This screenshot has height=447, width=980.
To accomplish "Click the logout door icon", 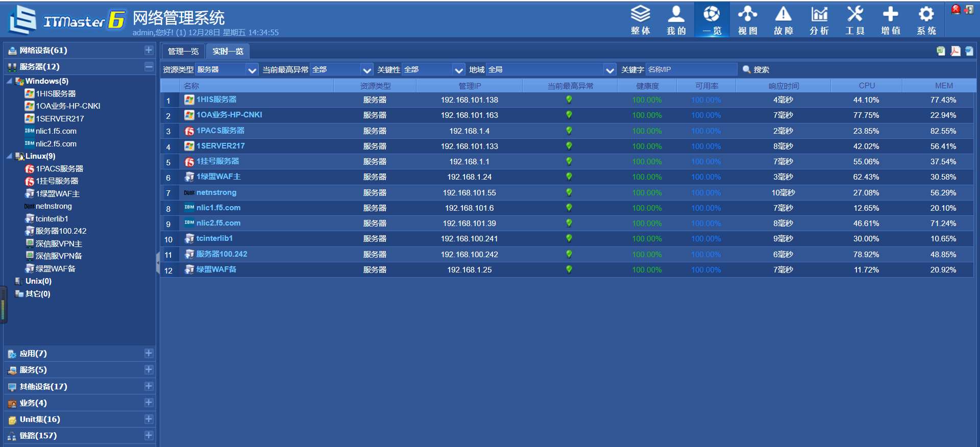I will point(969,9).
